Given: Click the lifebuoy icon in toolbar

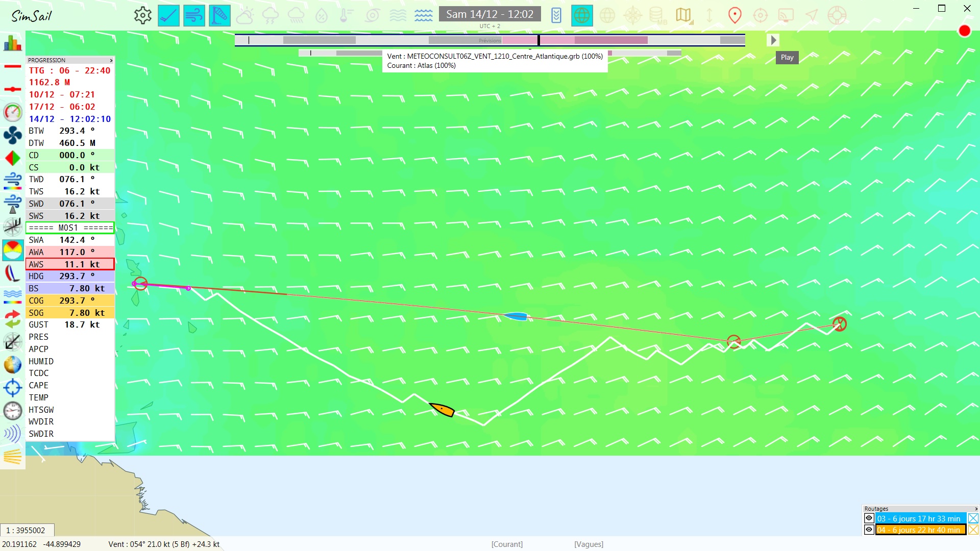Looking at the screenshot, I should (x=837, y=15).
